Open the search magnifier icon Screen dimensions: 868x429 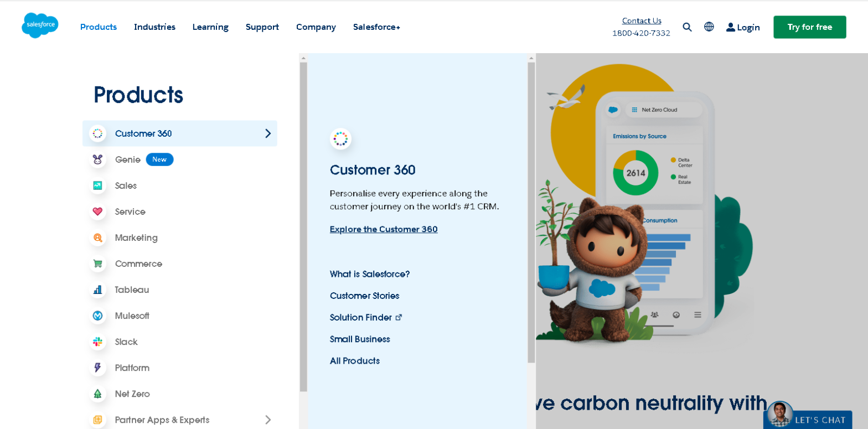tap(687, 27)
